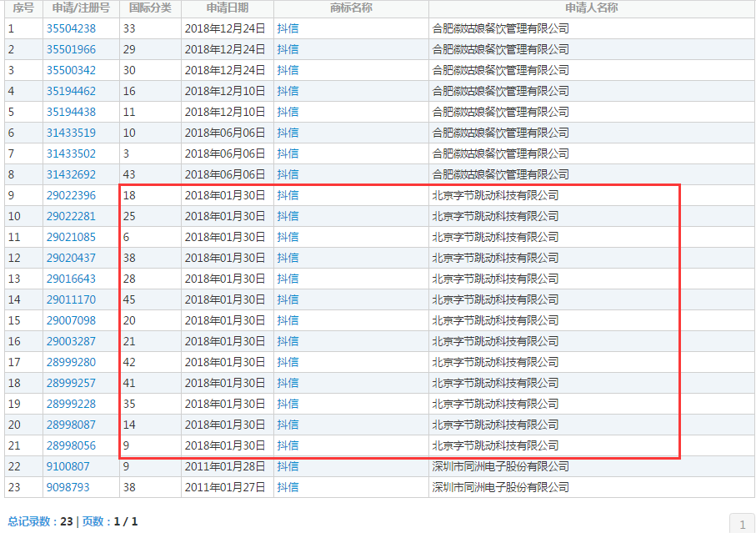Open application number 29021085
Screen dimensions: 756x533
pyautogui.click(x=71, y=237)
